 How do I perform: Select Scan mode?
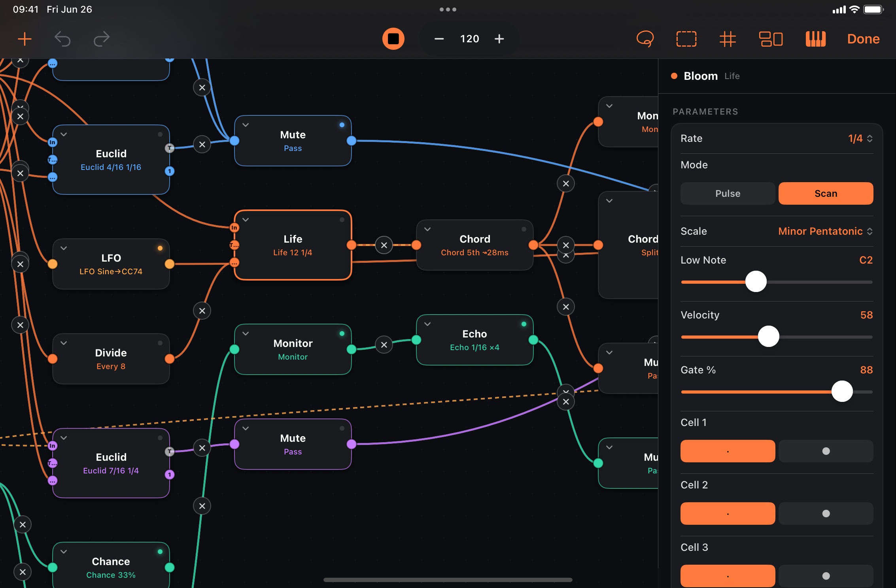coord(826,193)
